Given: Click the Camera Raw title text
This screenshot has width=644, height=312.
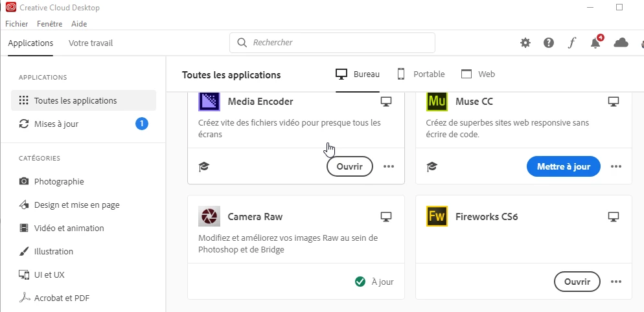Looking at the screenshot, I should click(x=255, y=217).
